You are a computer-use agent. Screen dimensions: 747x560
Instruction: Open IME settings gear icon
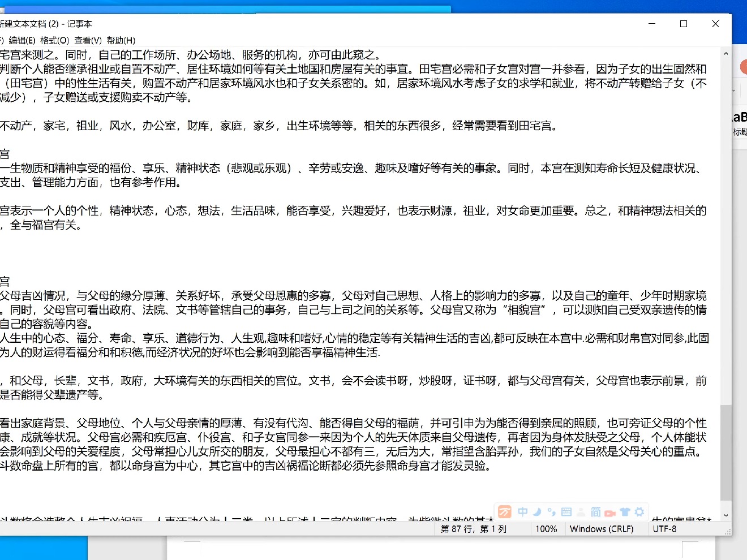tap(639, 512)
